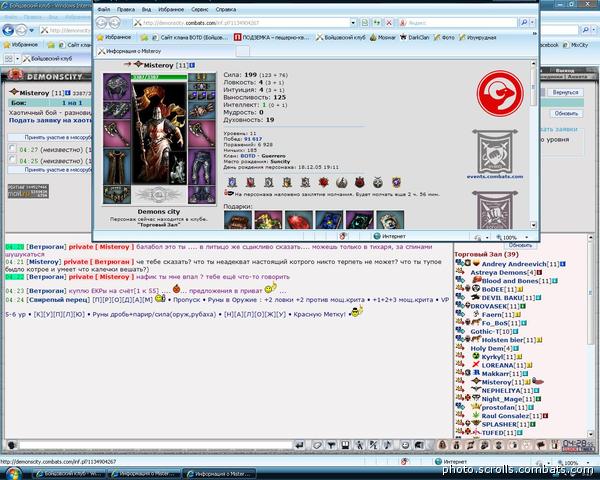Click the Windows Start orb
The image size is (600, 480).
tap(13, 474)
